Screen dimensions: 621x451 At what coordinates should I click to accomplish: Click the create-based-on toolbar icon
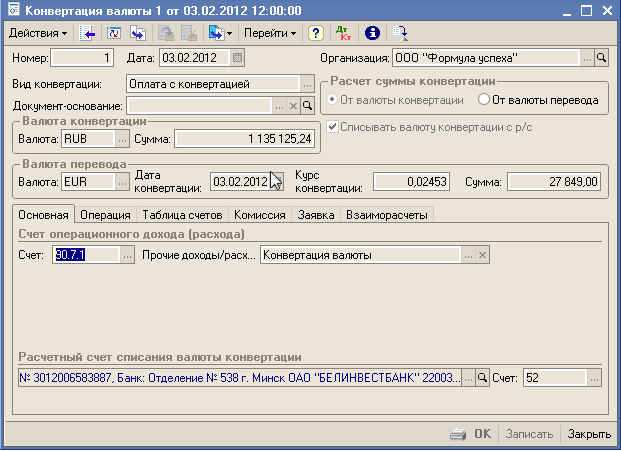(x=216, y=33)
